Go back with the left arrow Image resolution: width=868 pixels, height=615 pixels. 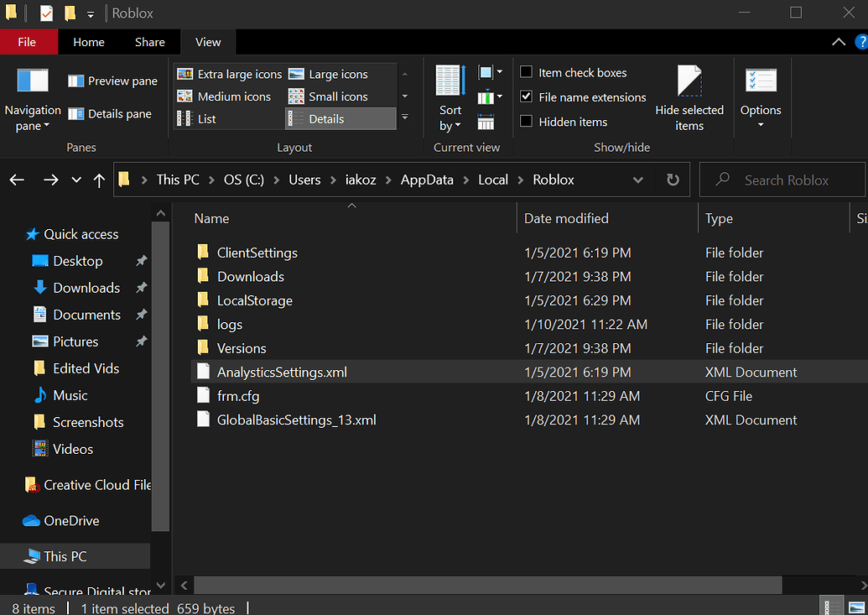pos(17,180)
